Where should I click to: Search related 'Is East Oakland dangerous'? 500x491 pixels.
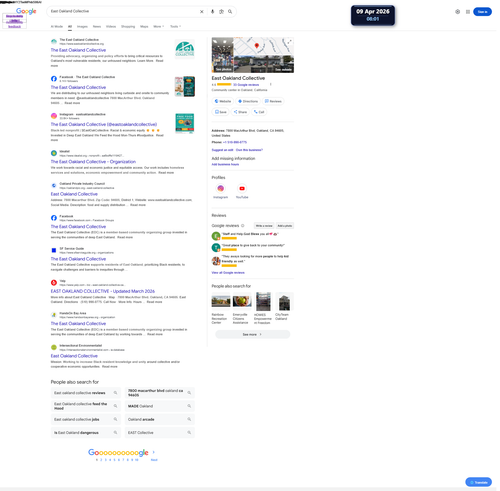pos(86,433)
